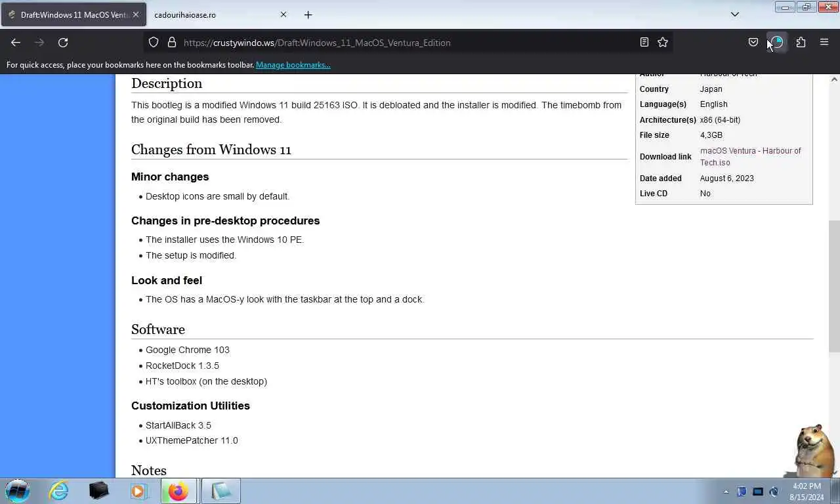Click the site padlock security icon

point(172,43)
